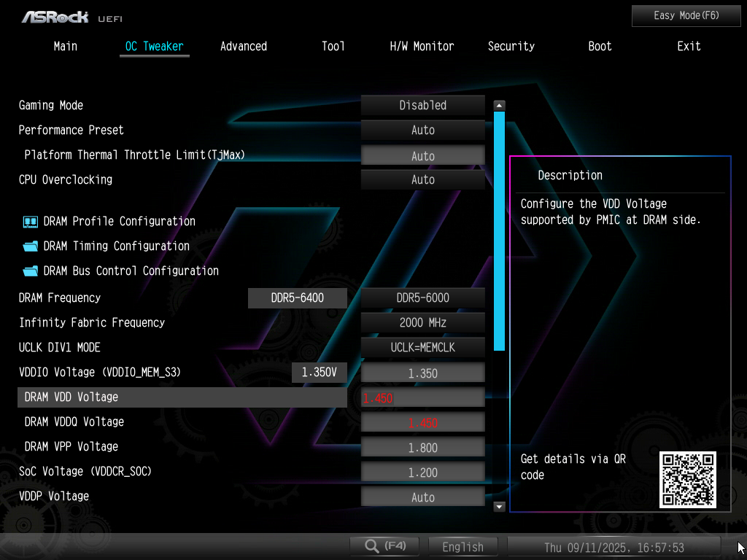Viewport: 747px width, 560px height.
Task: Open Gaming Mode Disabled dropdown
Action: tap(423, 105)
